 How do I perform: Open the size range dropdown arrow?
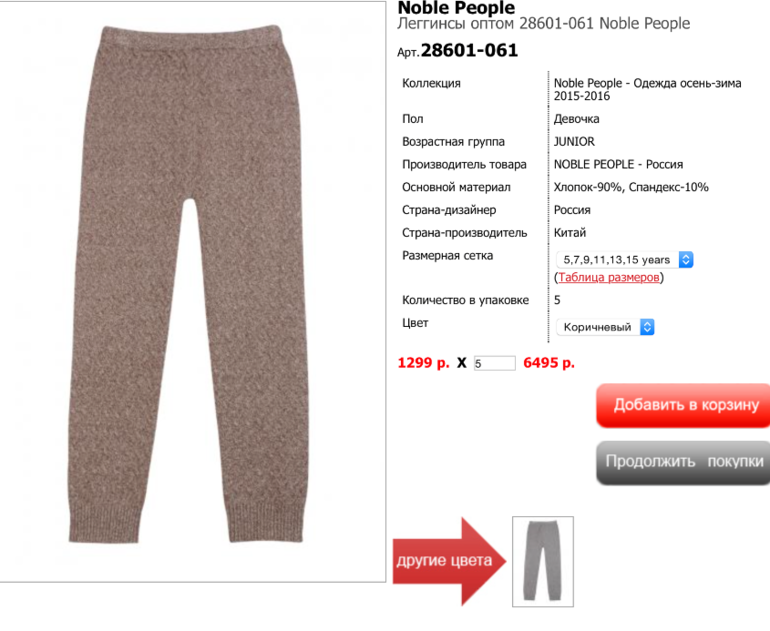(x=686, y=259)
